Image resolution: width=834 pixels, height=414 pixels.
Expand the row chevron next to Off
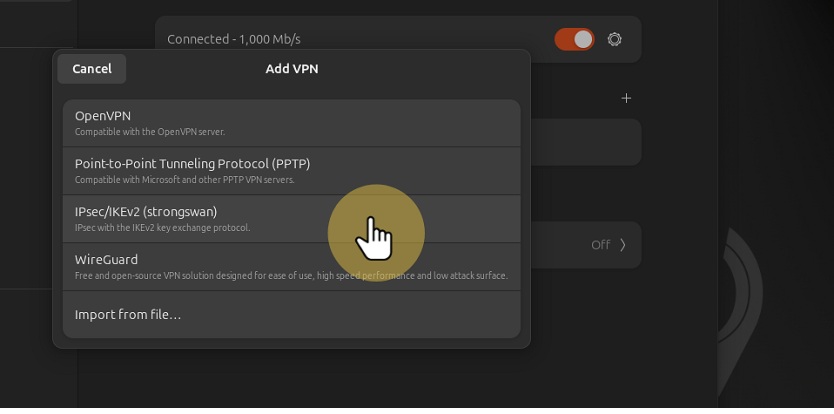pos(623,244)
